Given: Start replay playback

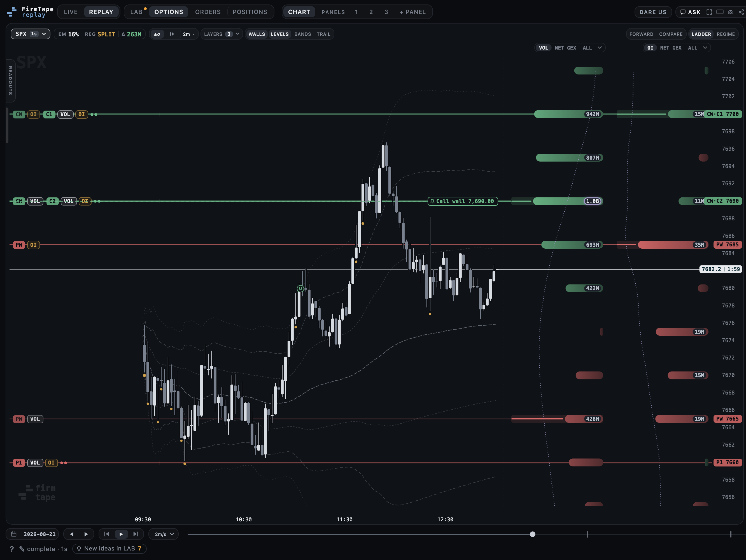Looking at the screenshot, I should tap(121, 534).
